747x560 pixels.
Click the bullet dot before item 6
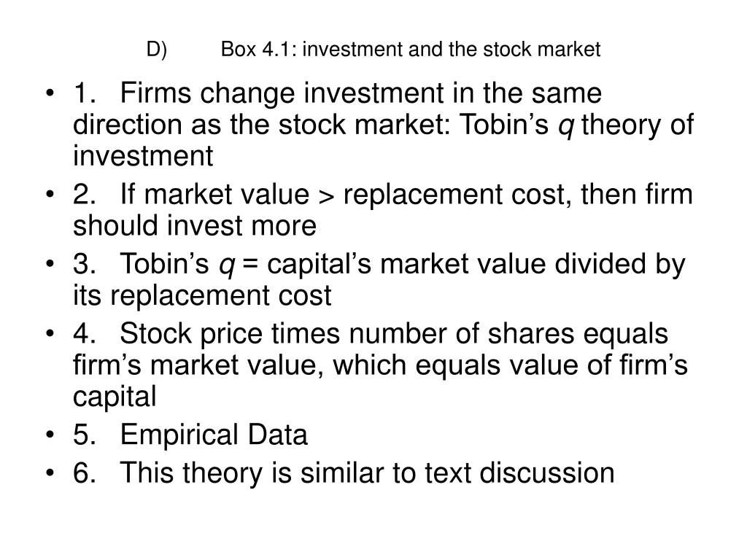[x=50, y=473]
